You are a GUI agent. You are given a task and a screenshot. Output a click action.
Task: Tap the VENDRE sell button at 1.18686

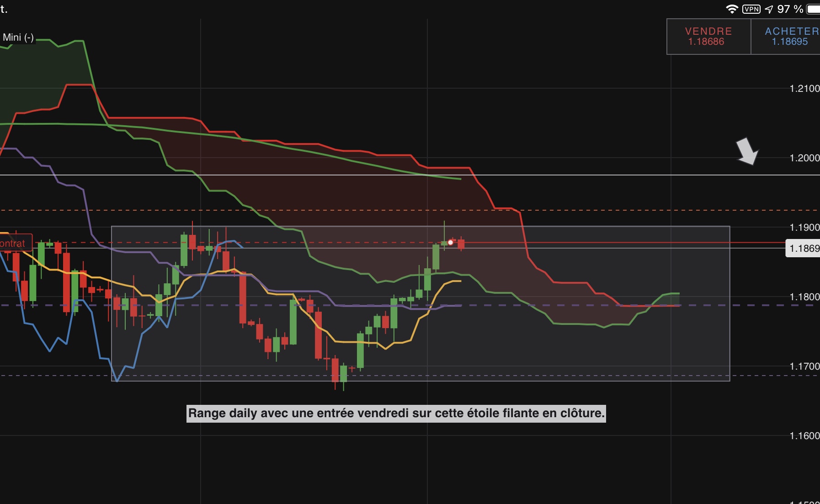click(x=708, y=37)
